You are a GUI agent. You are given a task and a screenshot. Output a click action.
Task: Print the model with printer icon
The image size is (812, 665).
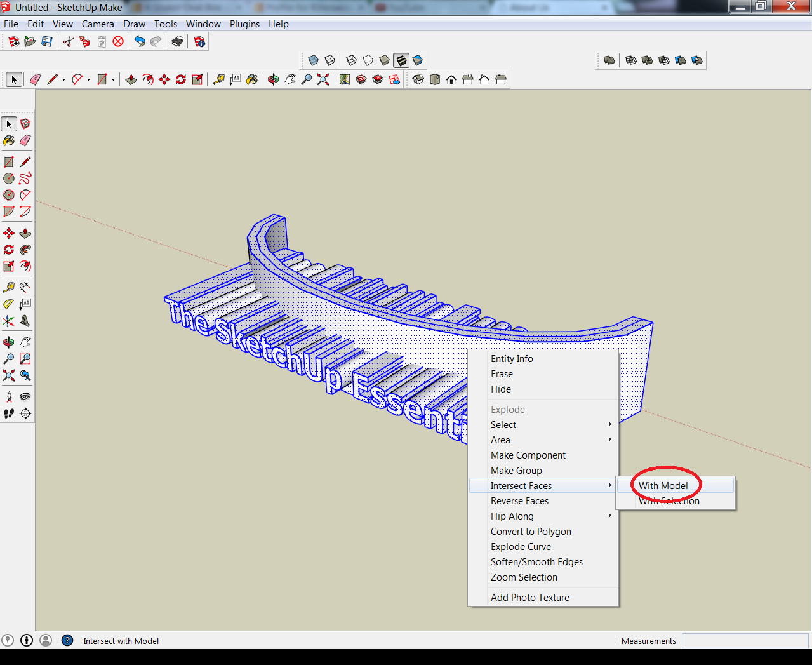(x=178, y=41)
